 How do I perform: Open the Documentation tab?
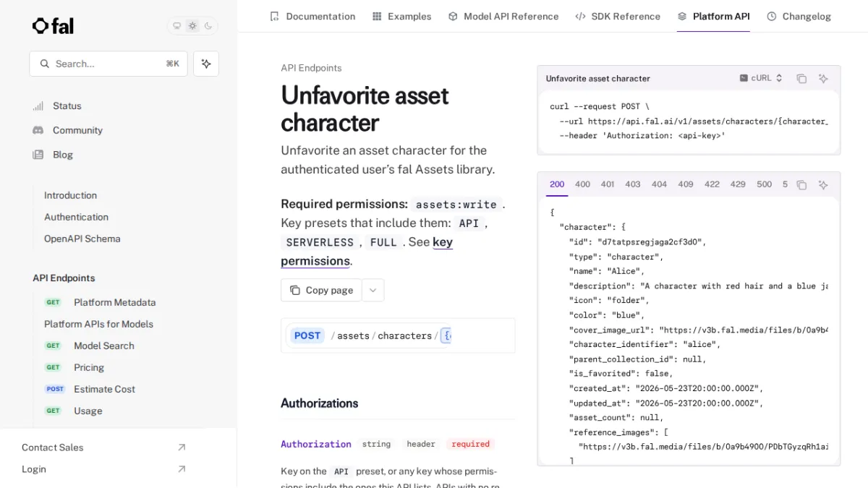312,16
